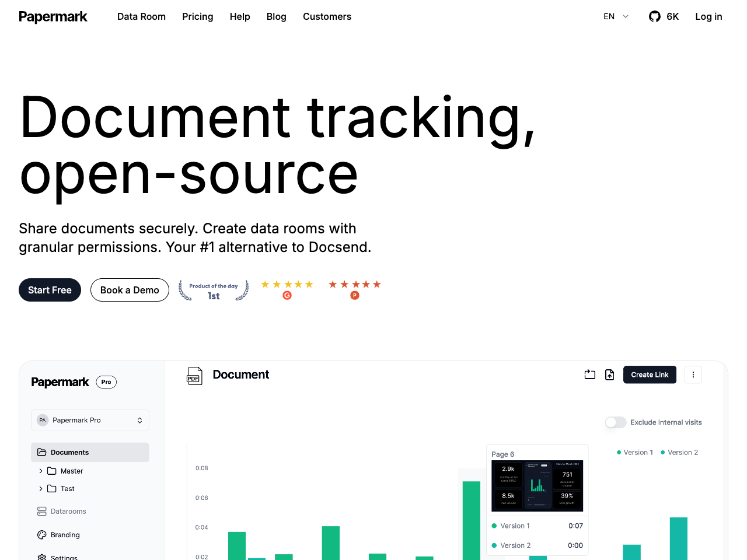
Task: Click the 0:00 Version 2 duration
Action: pyautogui.click(x=575, y=545)
